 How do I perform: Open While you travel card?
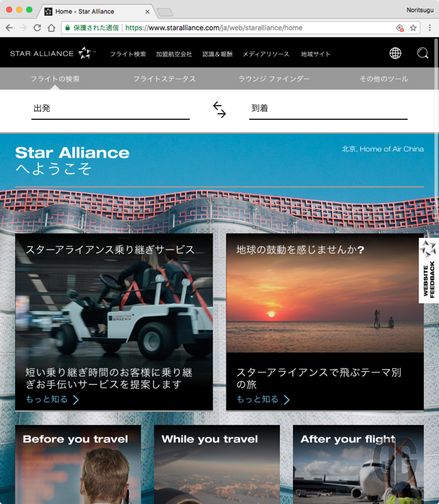[x=217, y=464]
